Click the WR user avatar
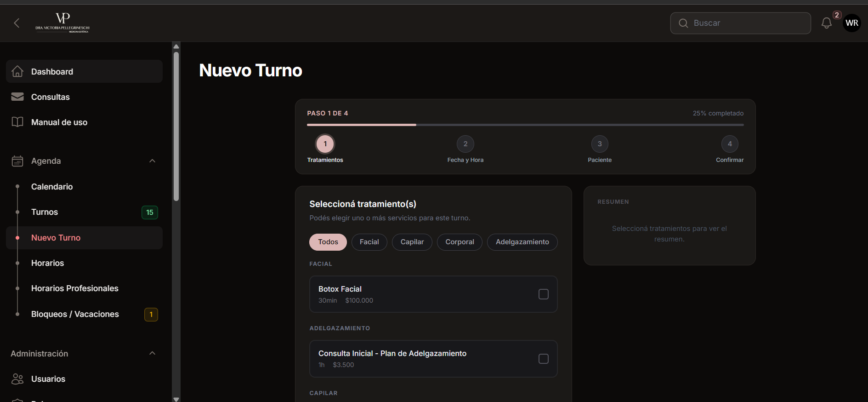 click(x=851, y=23)
